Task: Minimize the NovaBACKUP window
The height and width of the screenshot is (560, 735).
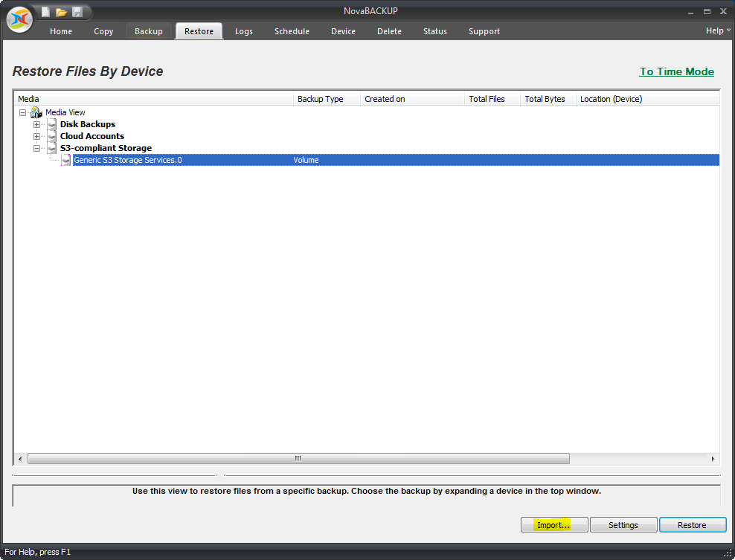Action: pyautogui.click(x=690, y=12)
